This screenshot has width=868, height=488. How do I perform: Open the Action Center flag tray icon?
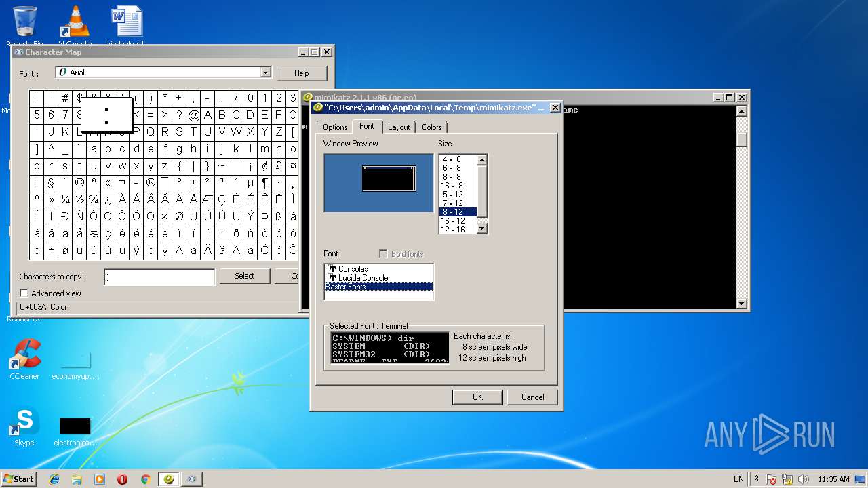tap(772, 479)
